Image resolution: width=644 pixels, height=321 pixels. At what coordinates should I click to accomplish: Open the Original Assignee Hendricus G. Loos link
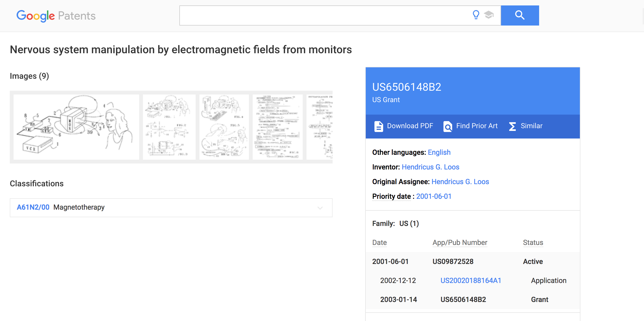460,182
